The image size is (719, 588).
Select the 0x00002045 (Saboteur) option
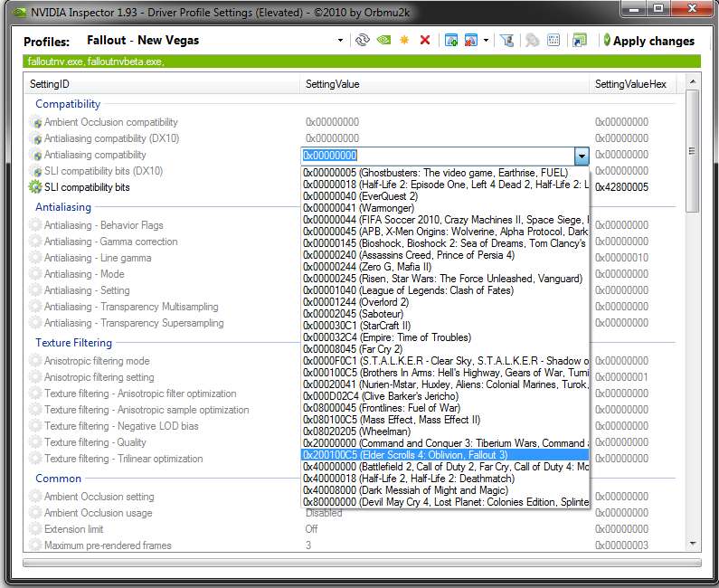click(445, 314)
